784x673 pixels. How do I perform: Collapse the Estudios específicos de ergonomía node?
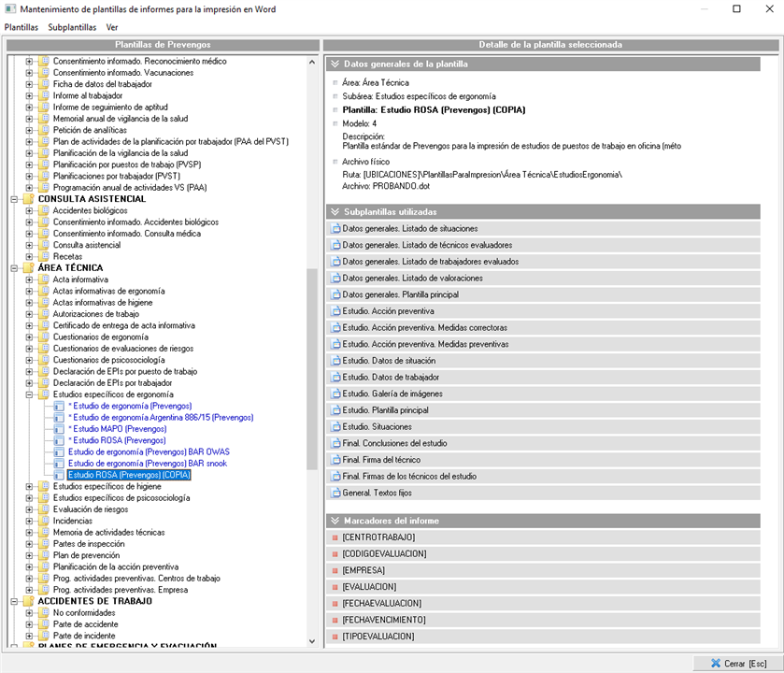[29, 394]
